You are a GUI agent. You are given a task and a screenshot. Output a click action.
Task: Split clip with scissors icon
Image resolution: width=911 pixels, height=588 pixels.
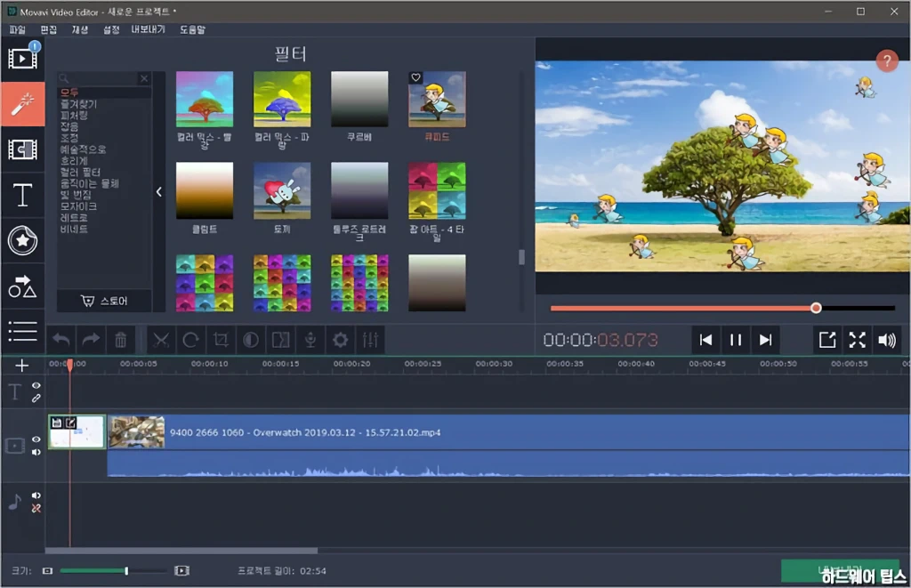click(161, 340)
